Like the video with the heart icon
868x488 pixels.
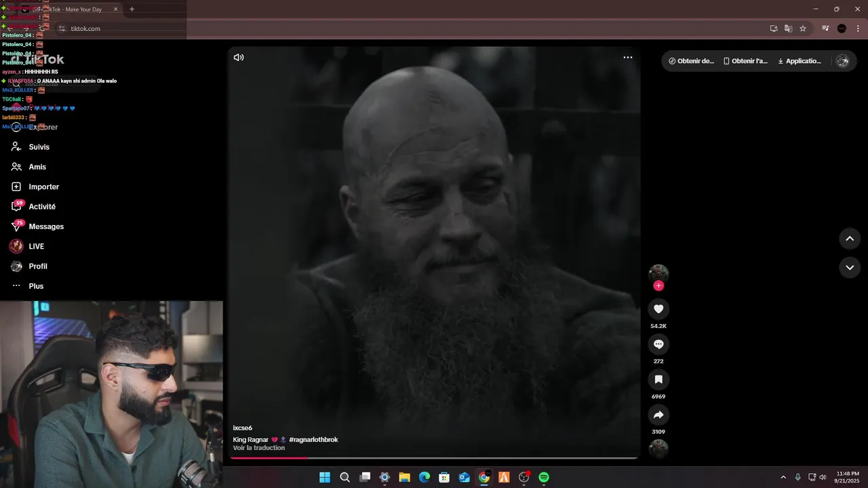point(658,309)
